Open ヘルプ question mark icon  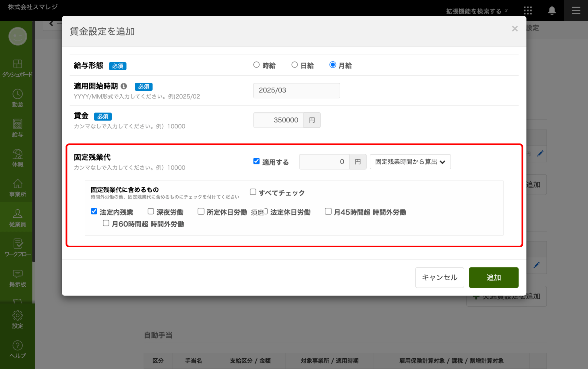pos(18,346)
